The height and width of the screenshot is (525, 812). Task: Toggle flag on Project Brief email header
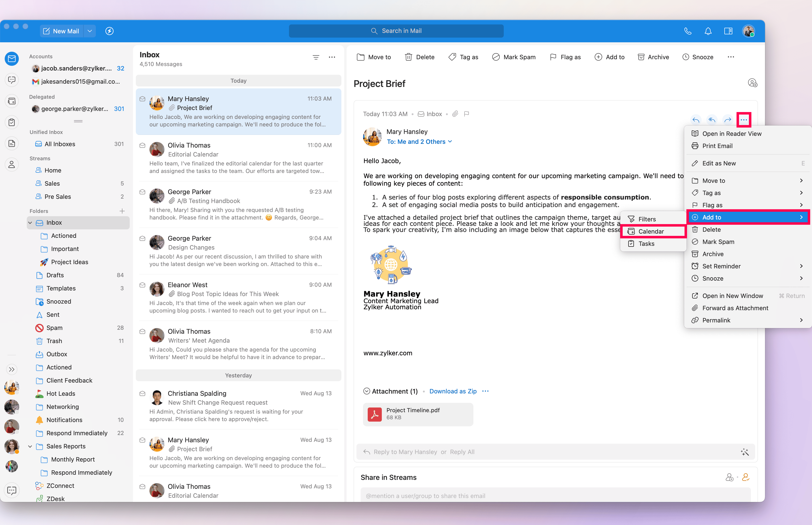(467, 114)
